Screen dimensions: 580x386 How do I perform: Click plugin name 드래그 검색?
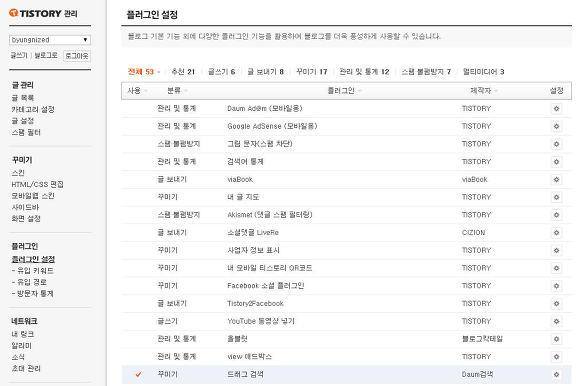(245, 375)
